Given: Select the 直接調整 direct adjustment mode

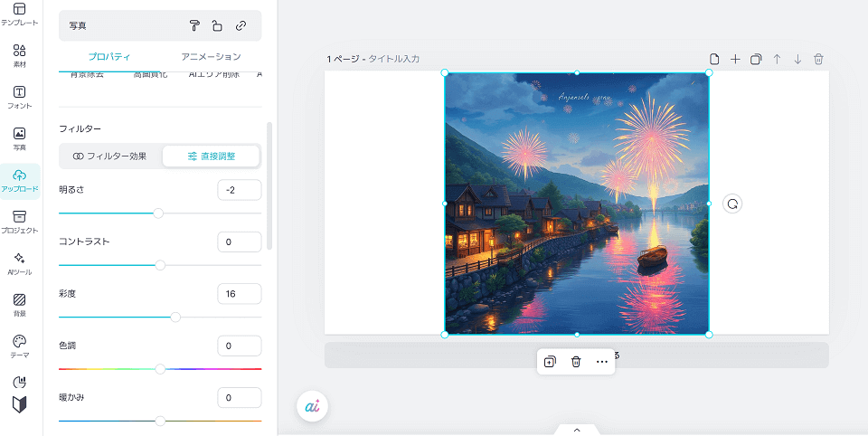Looking at the screenshot, I should tap(212, 156).
